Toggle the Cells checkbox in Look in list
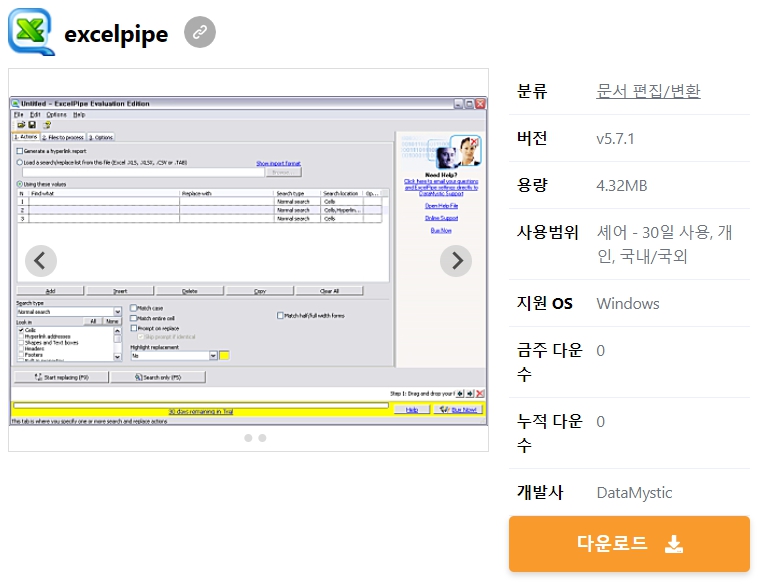 (x=21, y=330)
